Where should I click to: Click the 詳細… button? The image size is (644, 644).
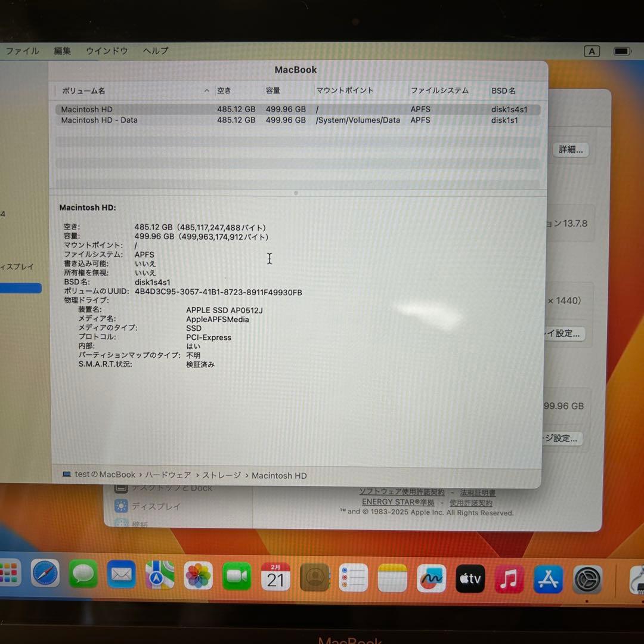tap(570, 150)
